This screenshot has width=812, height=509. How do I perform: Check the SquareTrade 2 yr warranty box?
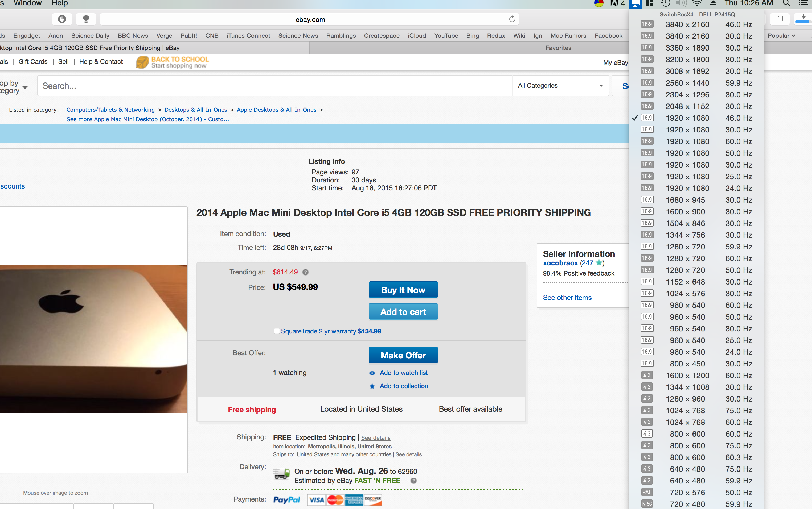click(277, 331)
